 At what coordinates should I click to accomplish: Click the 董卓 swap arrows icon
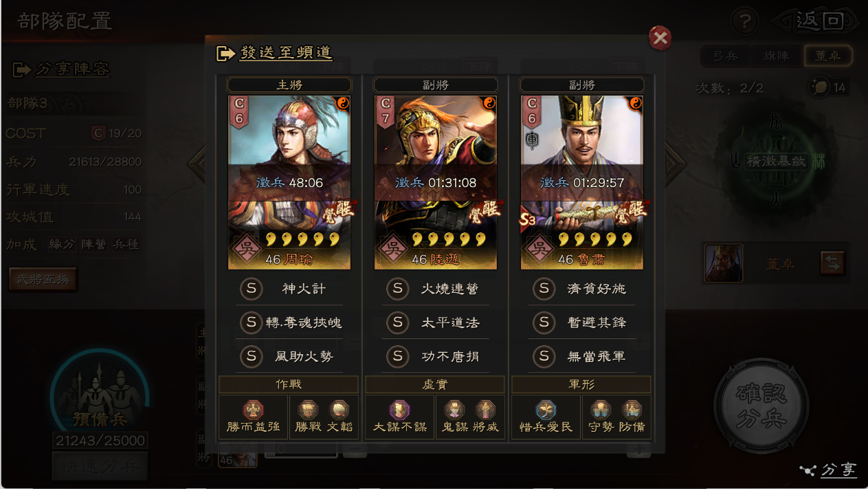pyautogui.click(x=832, y=263)
